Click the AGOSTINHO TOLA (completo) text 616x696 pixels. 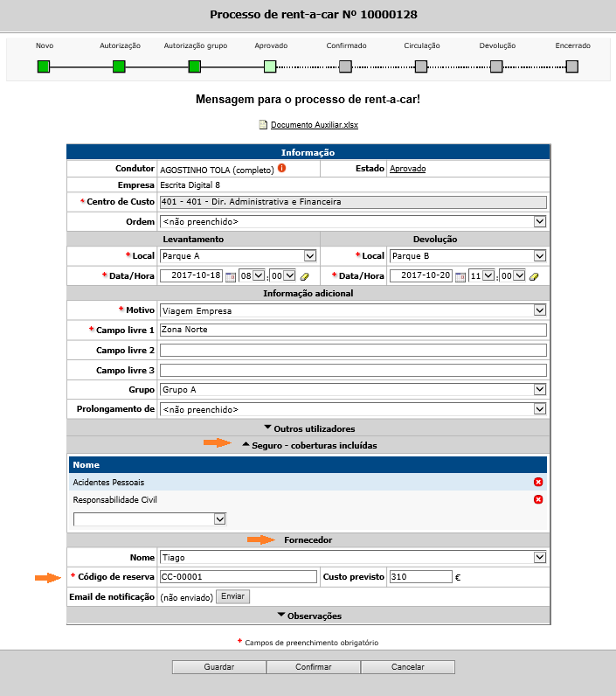tap(217, 170)
